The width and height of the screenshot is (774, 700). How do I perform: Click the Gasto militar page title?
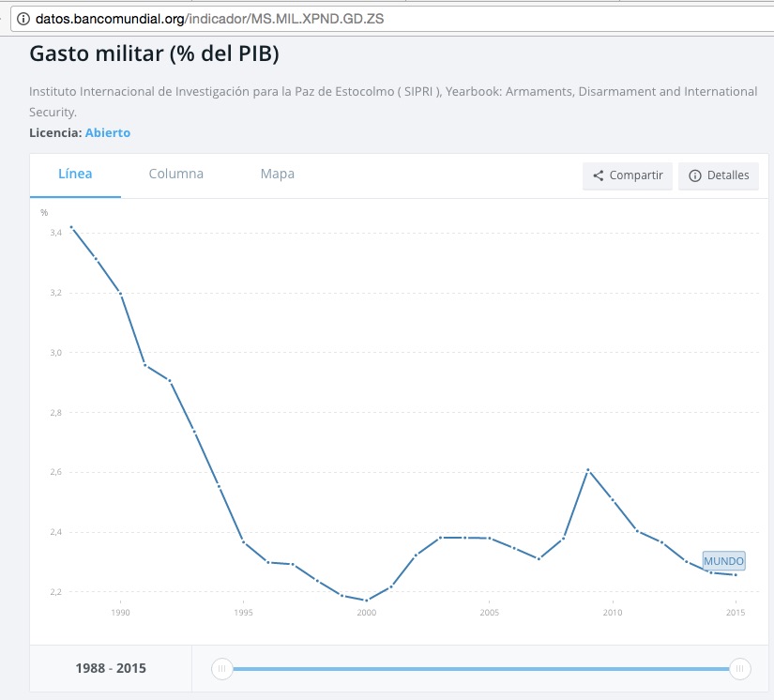pos(154,53)
